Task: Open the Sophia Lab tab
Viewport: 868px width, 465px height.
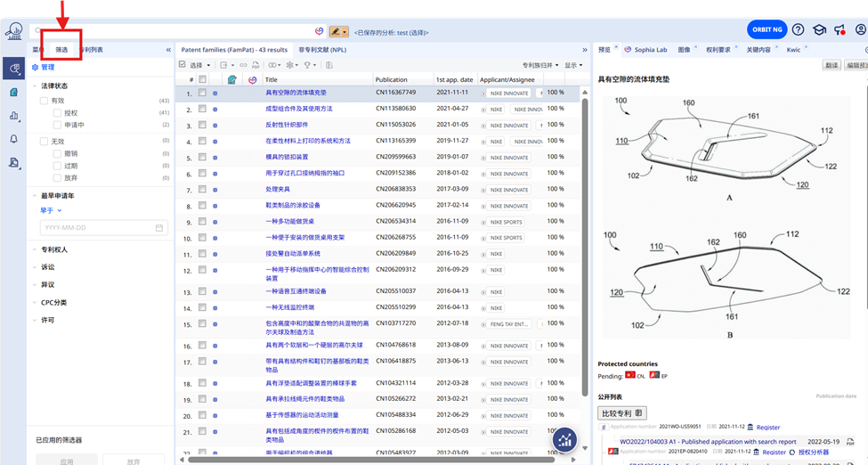Action: pos(645,50)
